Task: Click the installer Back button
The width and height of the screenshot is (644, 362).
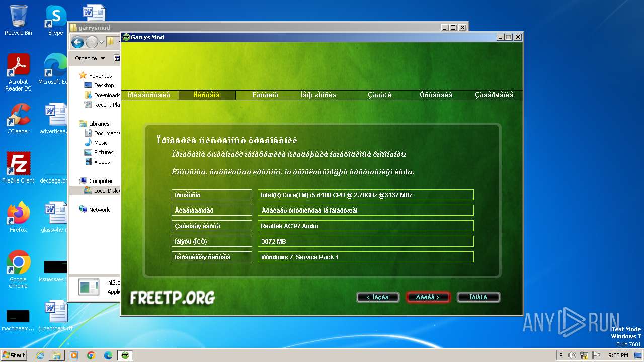Action: [x=378, y=297]
